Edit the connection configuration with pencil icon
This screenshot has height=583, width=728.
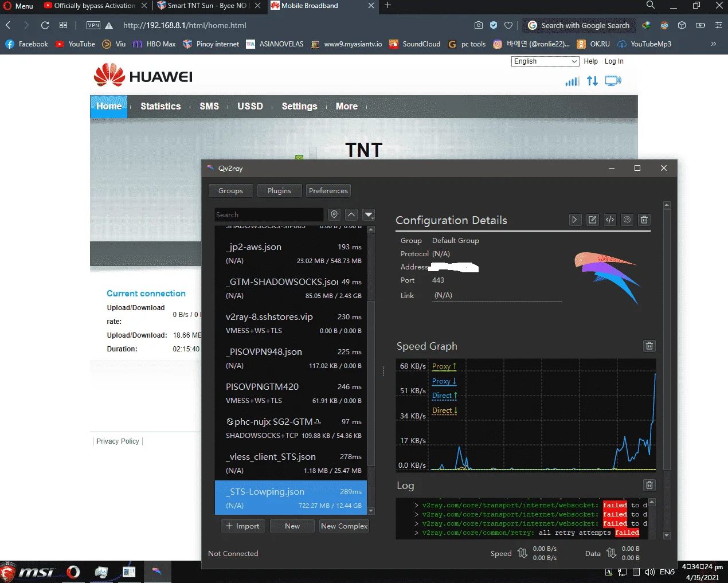(x=593, y=220)
